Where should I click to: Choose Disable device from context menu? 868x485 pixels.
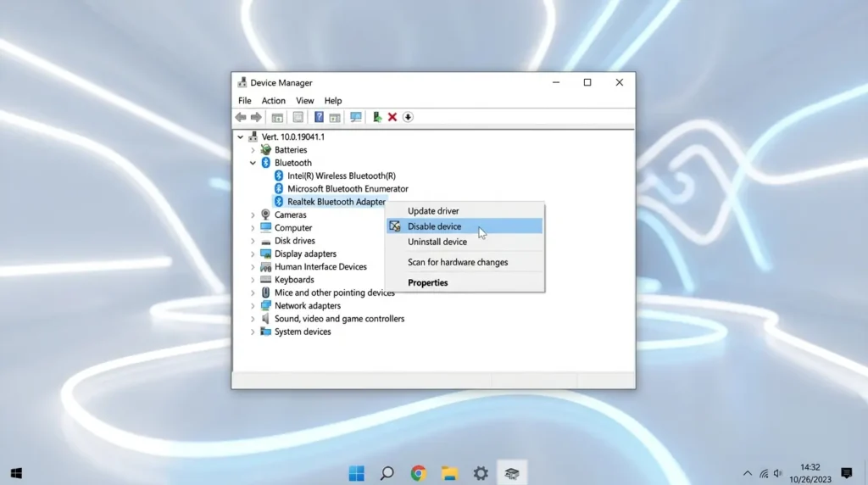[465, 226]
